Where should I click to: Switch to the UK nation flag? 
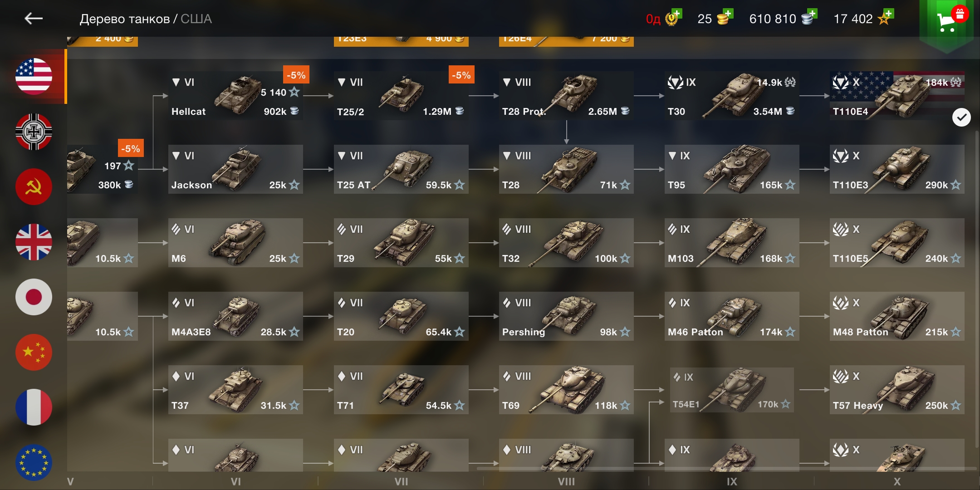tap(34, 242)
